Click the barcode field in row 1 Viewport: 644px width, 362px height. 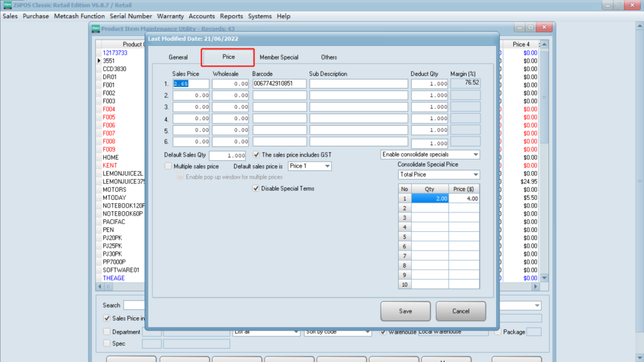click(279, 84)
